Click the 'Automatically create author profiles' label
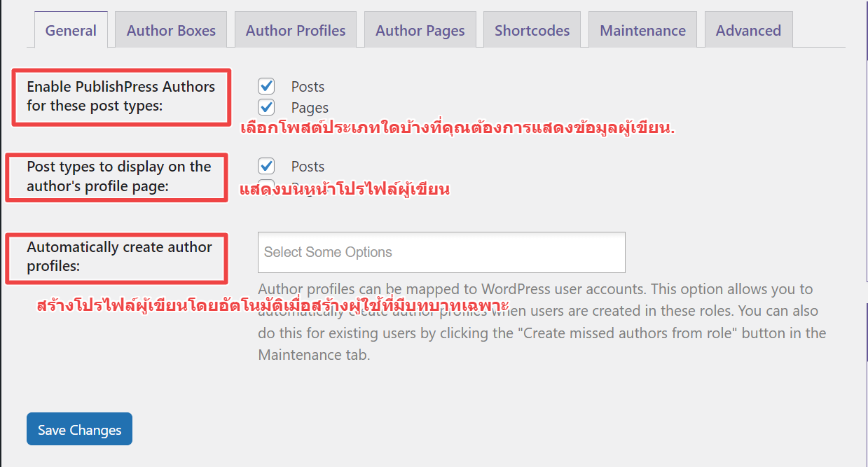 tap(120, 256)
